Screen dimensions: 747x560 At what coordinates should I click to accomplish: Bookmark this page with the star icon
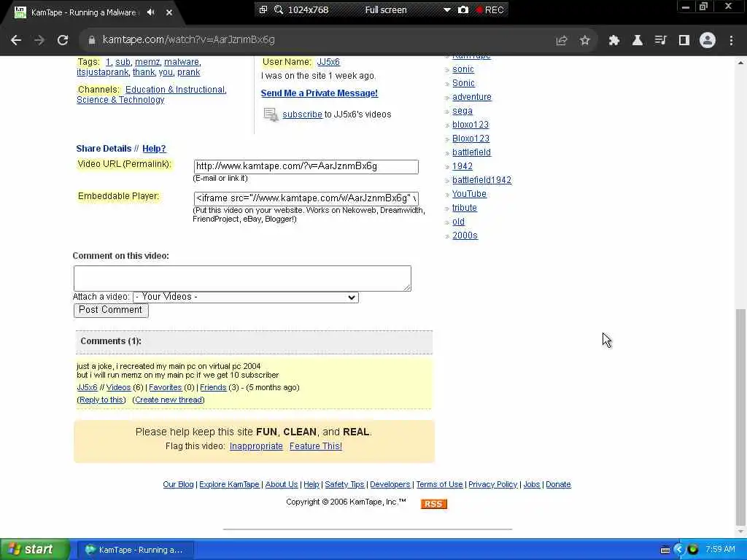click(585, 41)
